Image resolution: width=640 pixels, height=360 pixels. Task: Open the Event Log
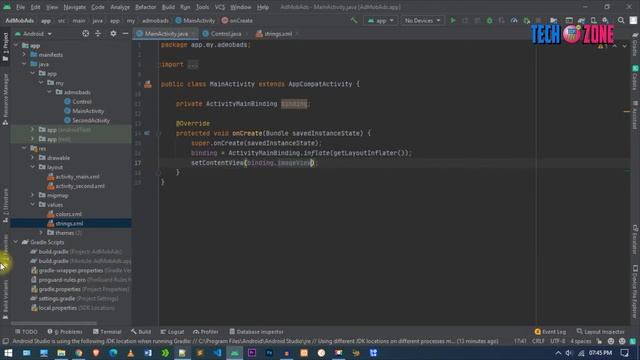tap(550, 332)
